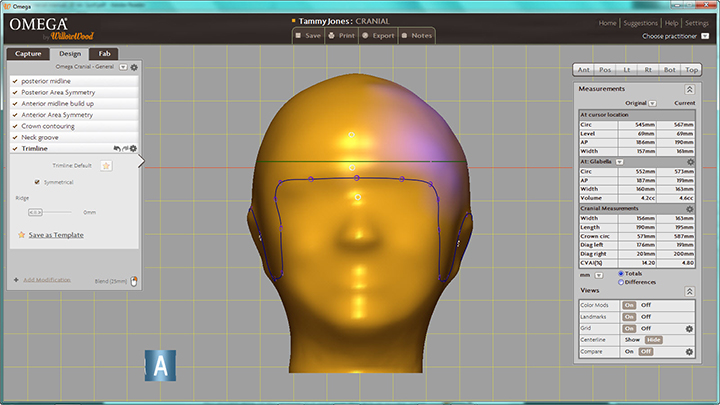Switch to the Fab tab
The height and width of the screenshot is (405, 720).
(x=104, y=54)
